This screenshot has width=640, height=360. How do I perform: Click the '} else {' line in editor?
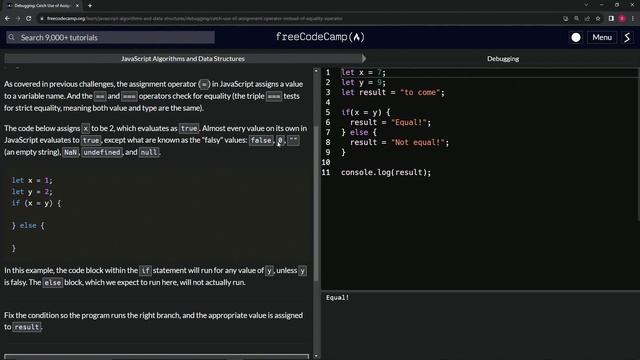tap(359, 132)
